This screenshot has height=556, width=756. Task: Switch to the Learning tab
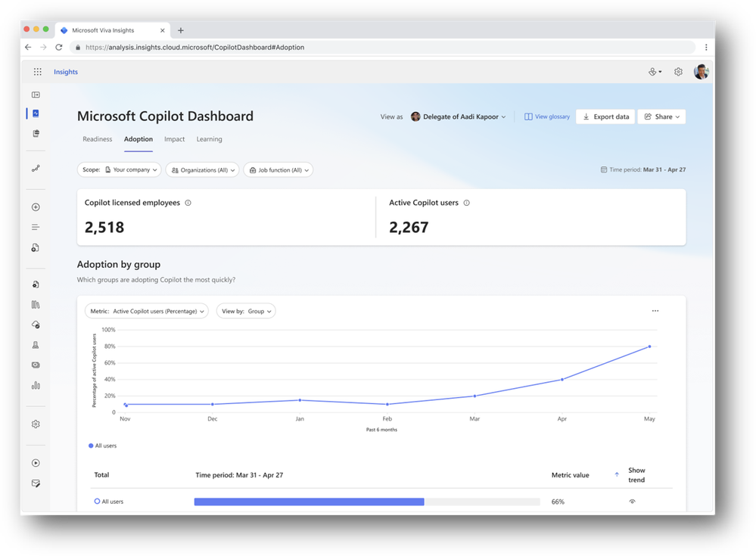pos(210,139)
